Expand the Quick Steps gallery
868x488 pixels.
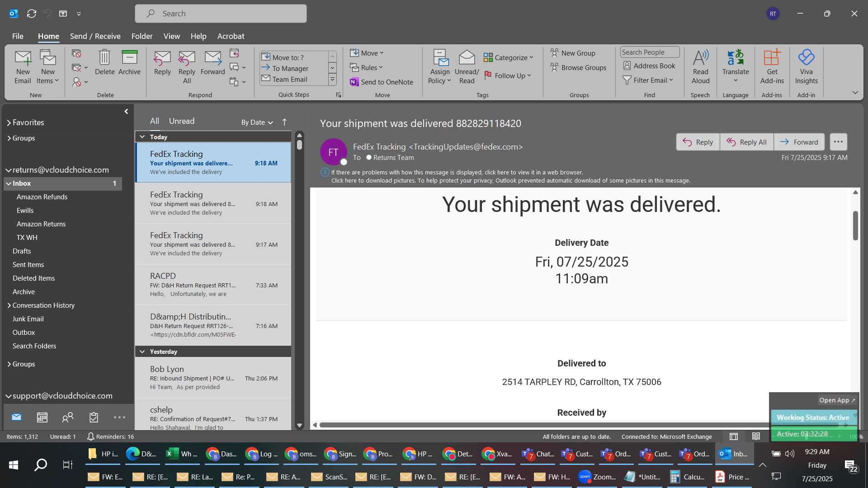[332, 80]
